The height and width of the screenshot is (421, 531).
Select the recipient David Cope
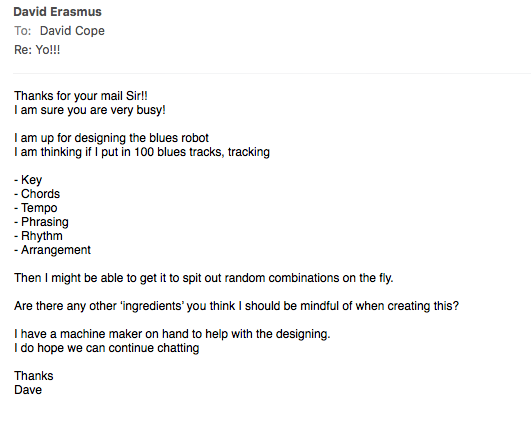point(72,31)
